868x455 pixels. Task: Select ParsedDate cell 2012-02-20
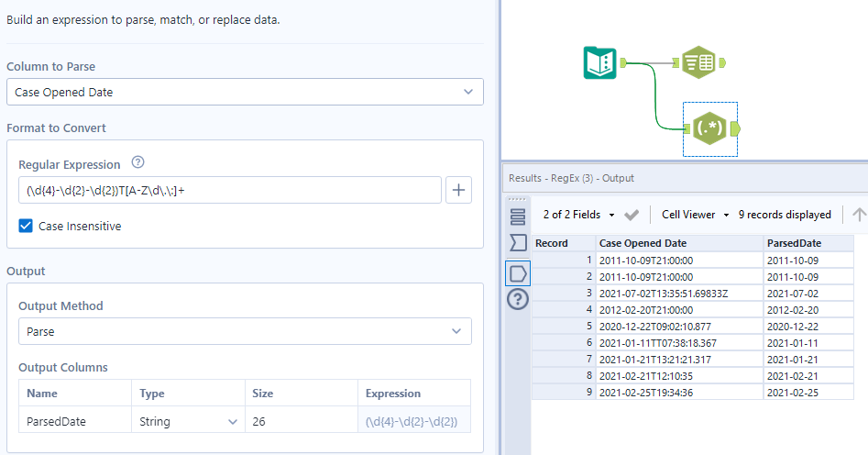pyautogui.click(x=808, y=310)
